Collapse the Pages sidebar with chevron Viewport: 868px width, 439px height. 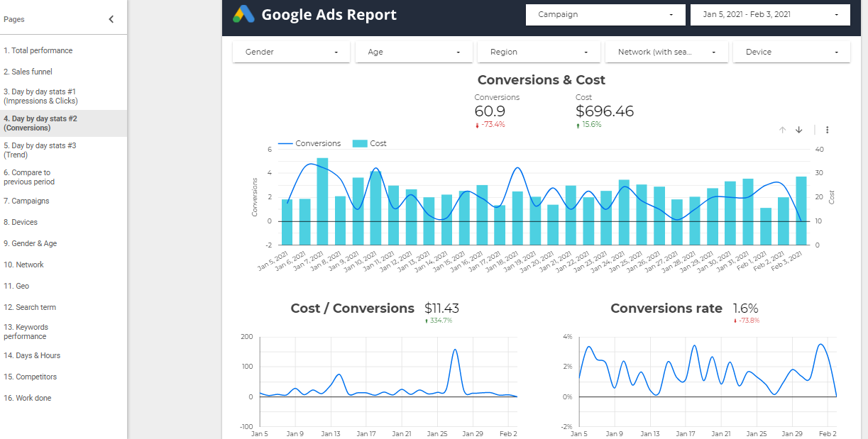tap(111, 19)
